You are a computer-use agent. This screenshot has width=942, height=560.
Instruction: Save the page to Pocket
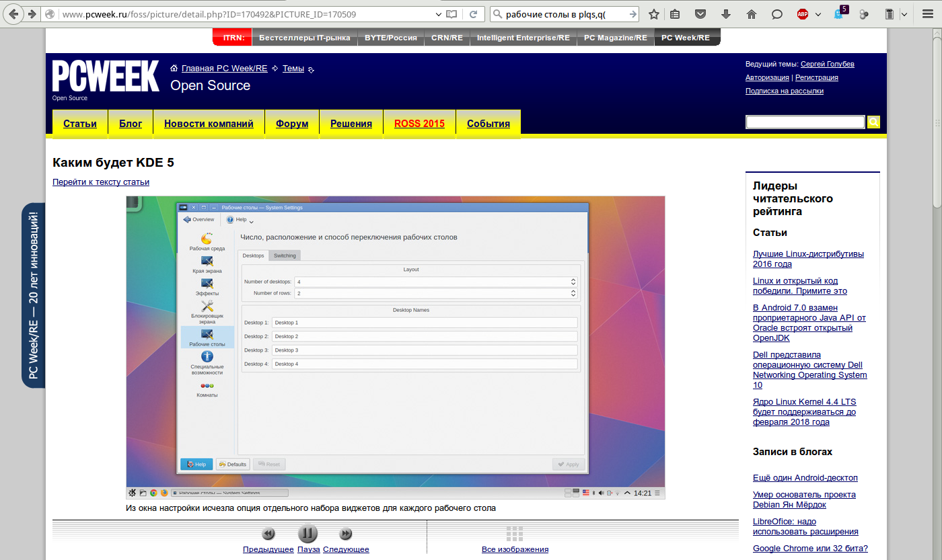pos(700,14)
